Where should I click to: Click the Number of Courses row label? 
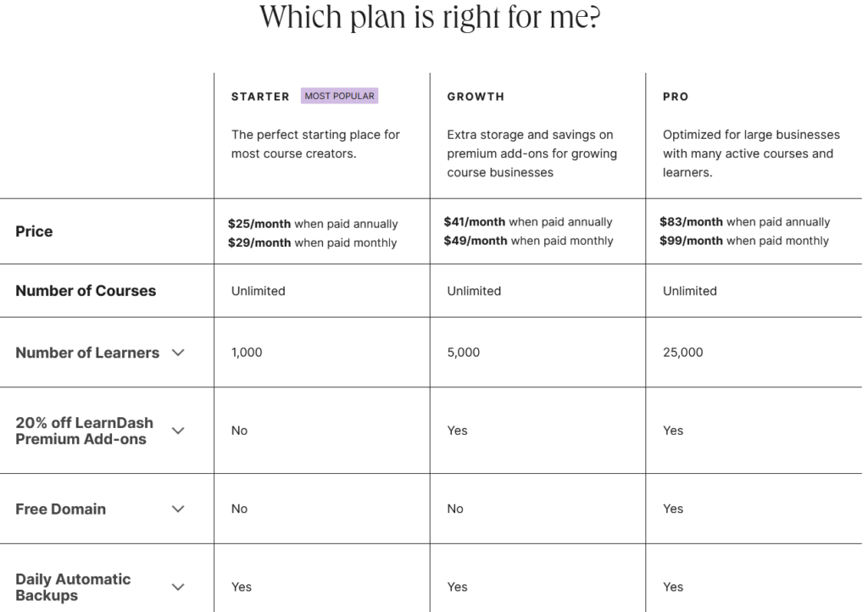coord(86,291)
